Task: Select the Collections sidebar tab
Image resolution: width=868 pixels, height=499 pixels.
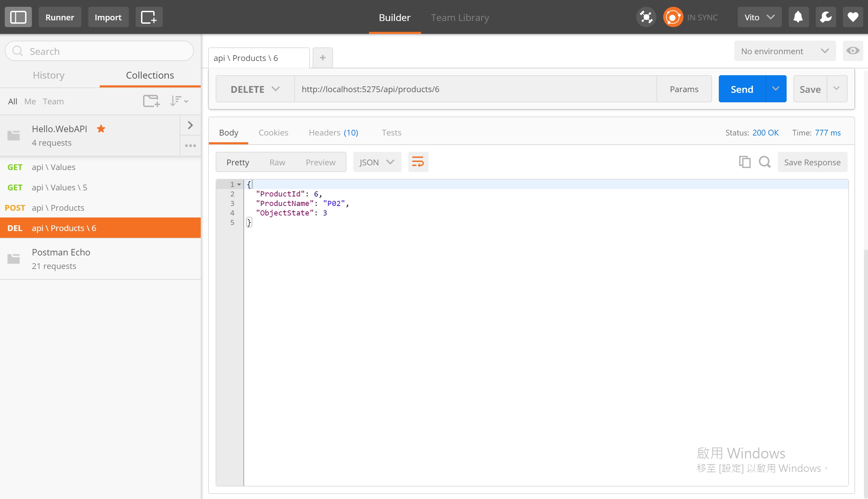Action: pos(150,75)
